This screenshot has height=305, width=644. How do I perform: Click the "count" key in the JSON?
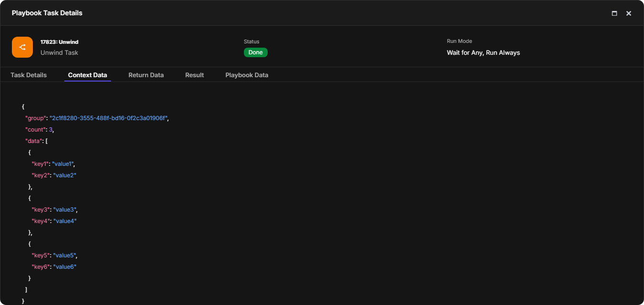tap(36, 129)
